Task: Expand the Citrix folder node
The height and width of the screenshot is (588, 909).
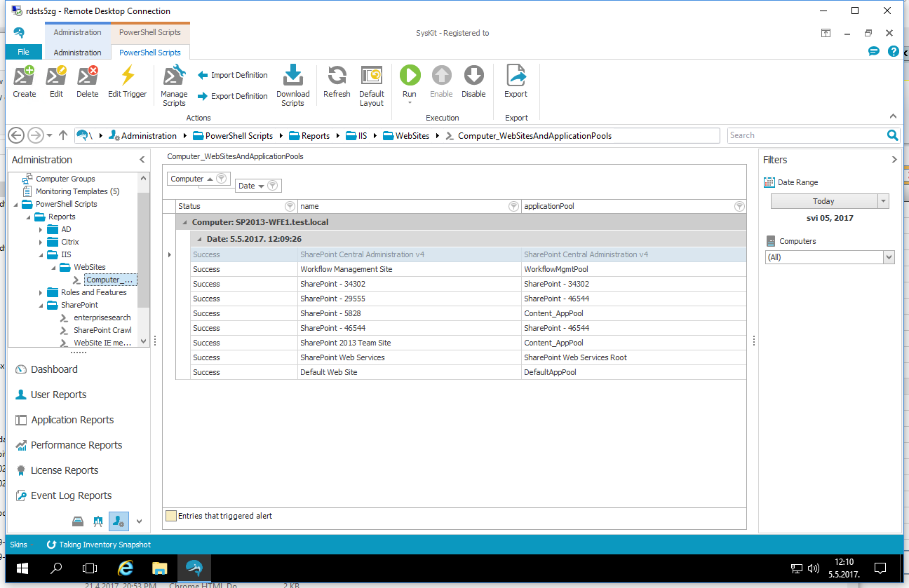Action: click(41, 242)
